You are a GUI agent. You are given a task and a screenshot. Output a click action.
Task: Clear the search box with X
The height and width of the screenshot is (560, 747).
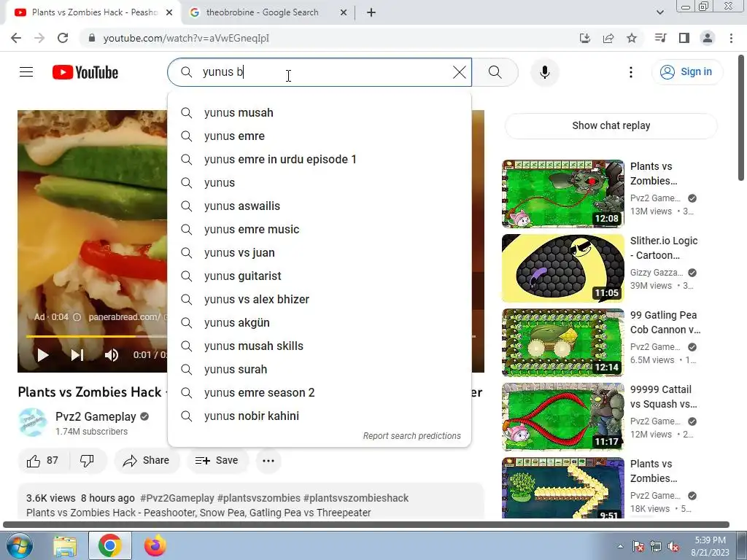click(x=460, y=72)
